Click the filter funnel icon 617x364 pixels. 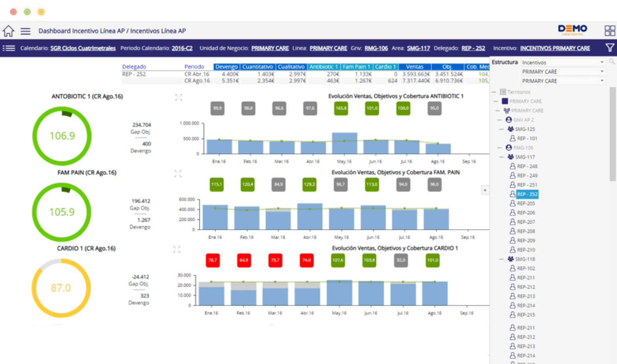(x=610, y=48)
